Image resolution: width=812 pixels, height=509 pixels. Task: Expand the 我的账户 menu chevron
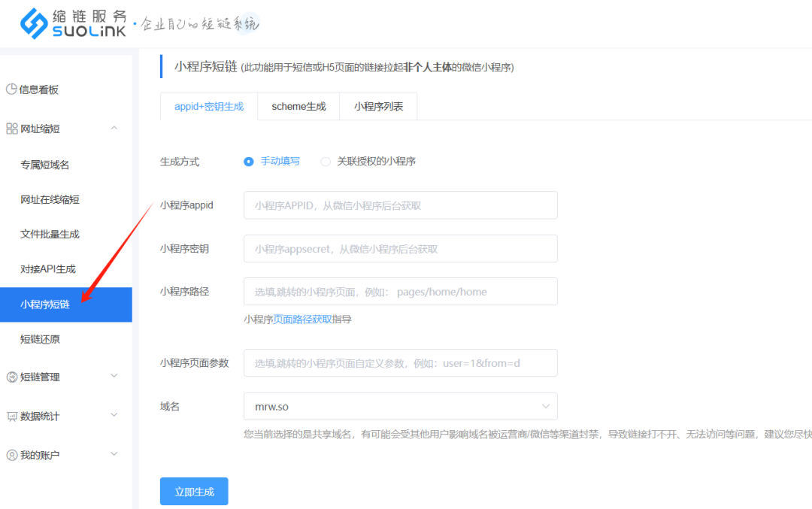click(x=114, y=454)
